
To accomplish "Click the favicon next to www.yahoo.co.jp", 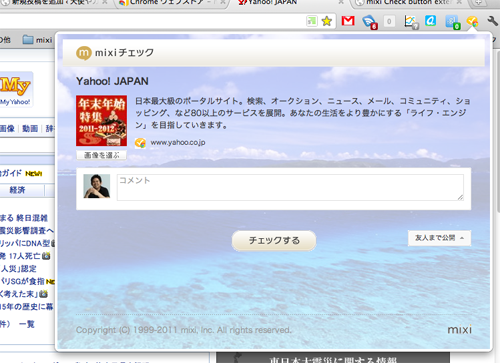I will coord(140,143).
